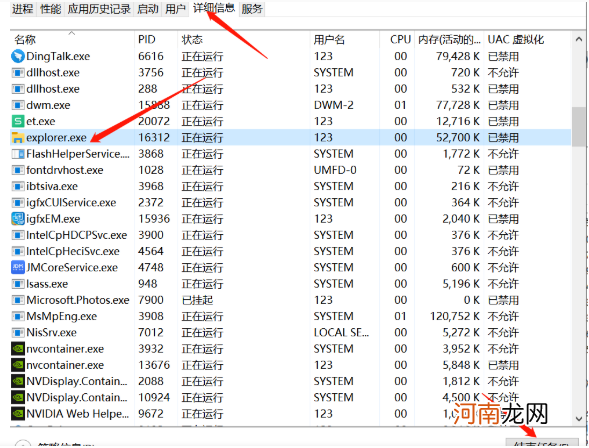The image size is (589, 448).
Task: Click the UMFD-0 user name cell
Action: coord(335,170)
